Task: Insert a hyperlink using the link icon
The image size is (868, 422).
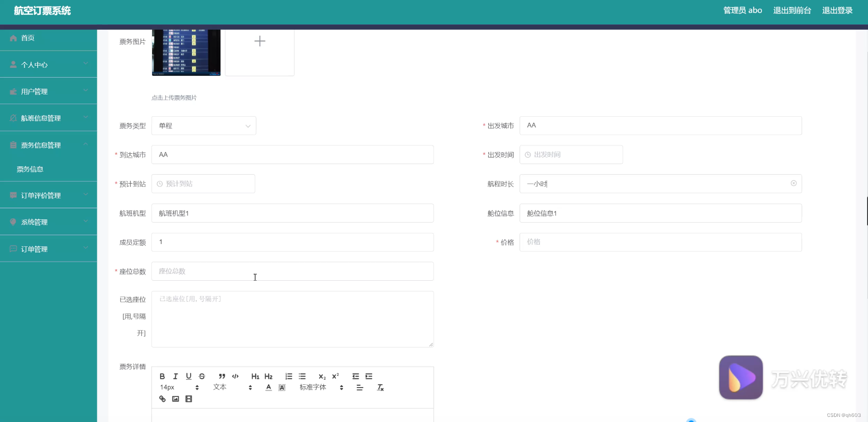Action: tap(162, 399)
